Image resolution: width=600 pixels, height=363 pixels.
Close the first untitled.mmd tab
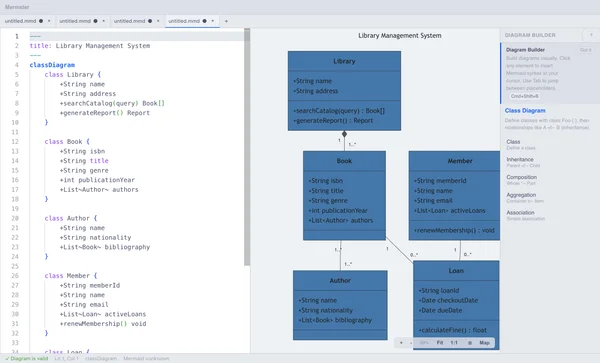point(49,21)
